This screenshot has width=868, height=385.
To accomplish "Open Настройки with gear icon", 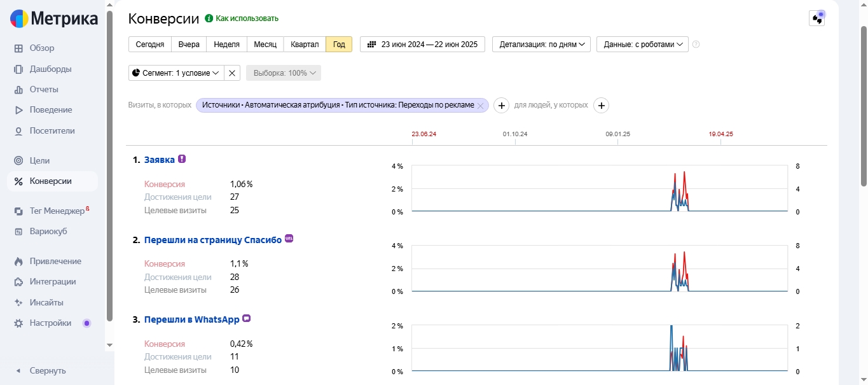I will [x=50, y=323].
